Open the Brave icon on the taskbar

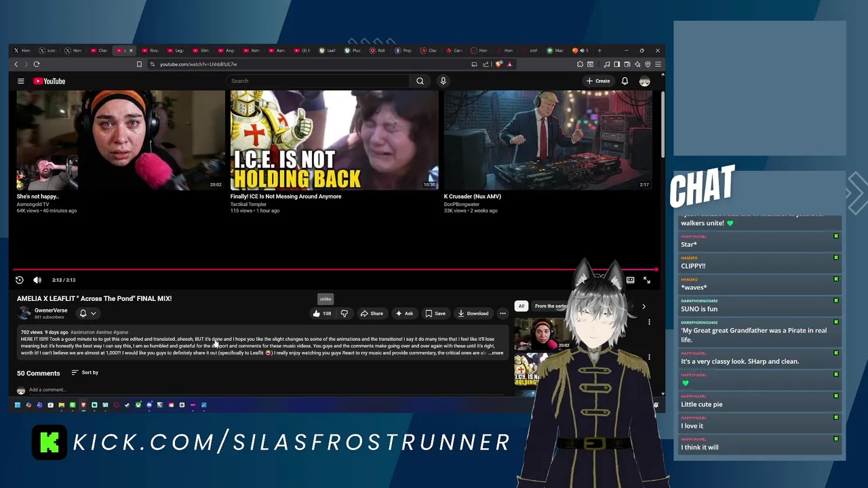coord(83,405)
